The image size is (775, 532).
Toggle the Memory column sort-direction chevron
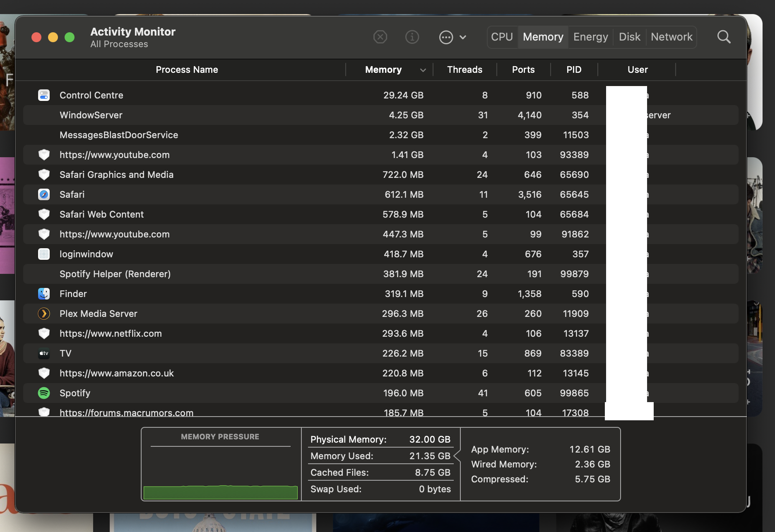click(423, 70)
